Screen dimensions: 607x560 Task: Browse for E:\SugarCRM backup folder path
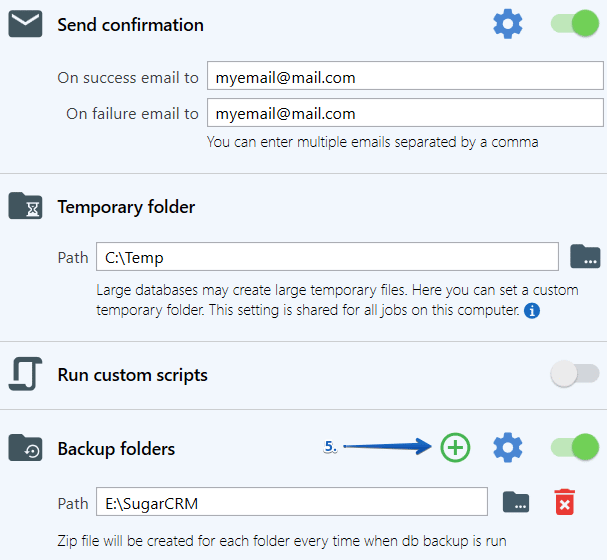click(516, 502)
